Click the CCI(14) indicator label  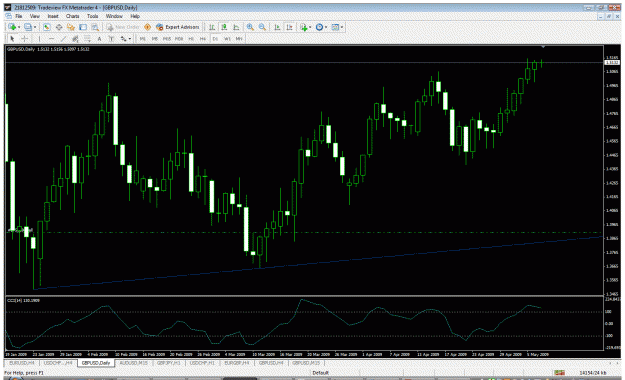point(24,300)
